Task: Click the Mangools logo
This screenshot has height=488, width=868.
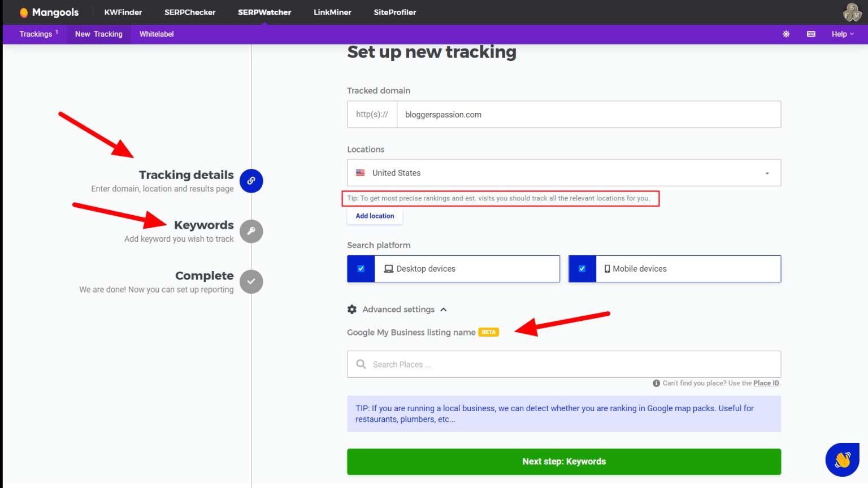Action: pos(49,12)
